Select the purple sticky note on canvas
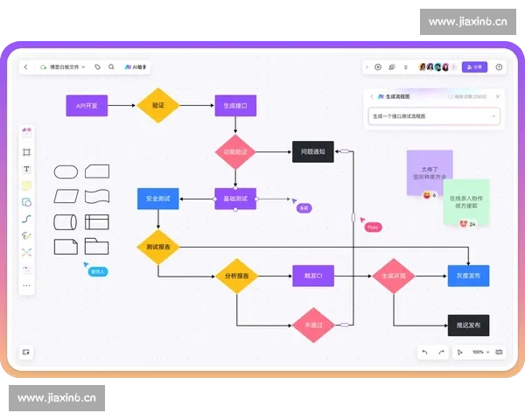 click(x=429, y=167)
